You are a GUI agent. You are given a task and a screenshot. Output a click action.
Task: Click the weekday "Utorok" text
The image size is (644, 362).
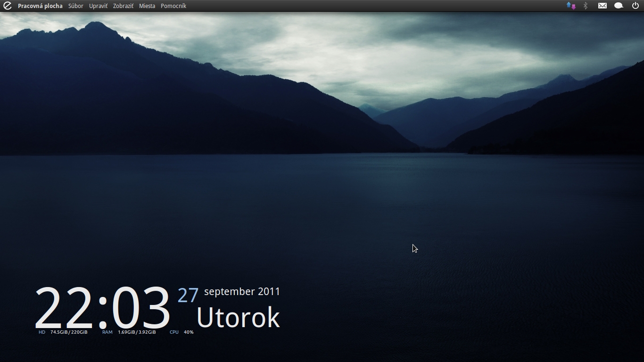click(238, 317)
